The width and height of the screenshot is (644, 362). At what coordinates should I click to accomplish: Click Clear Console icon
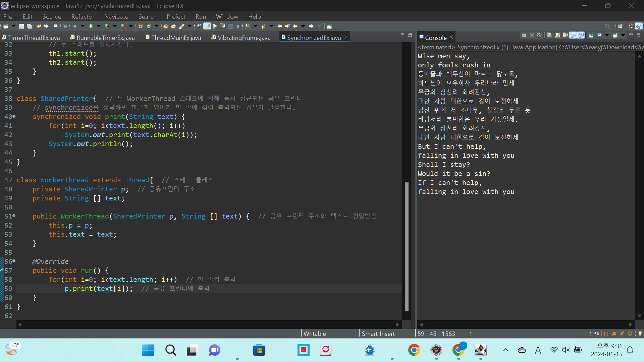[549, 35]
